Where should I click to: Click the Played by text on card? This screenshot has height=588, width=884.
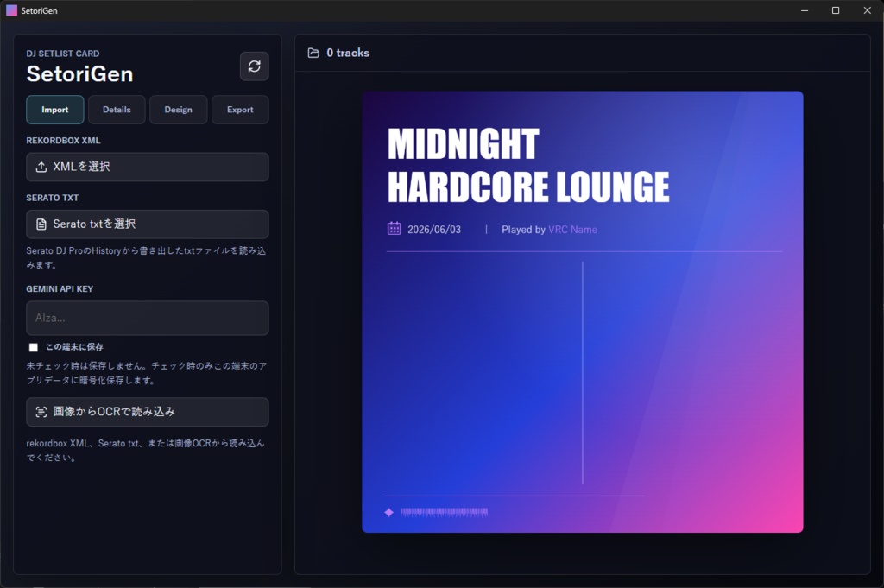click(523, 230)
